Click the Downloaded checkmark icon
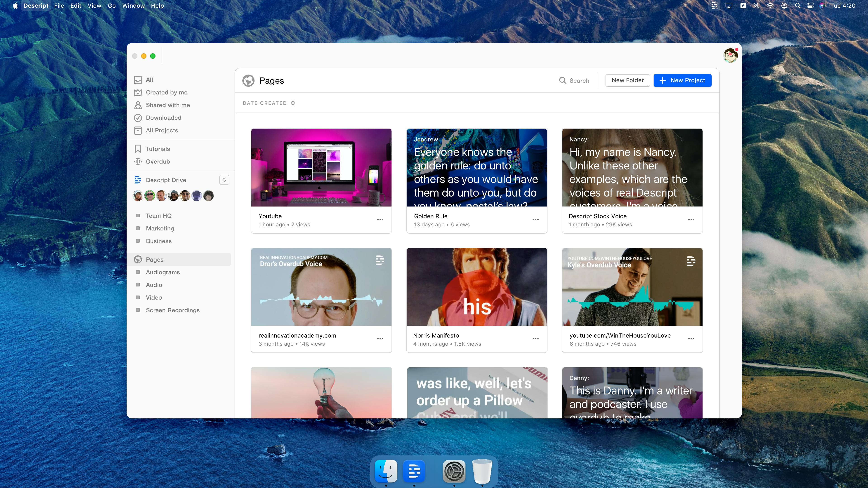Image resolution: width=868 pixels, height=488 pixels. (138, 118)
